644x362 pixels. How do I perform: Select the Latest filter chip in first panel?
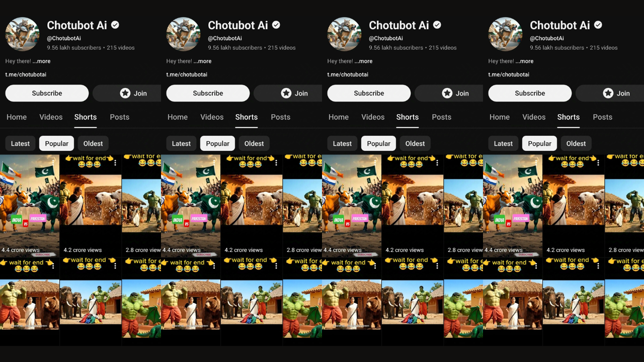click(x=20, y=143)
